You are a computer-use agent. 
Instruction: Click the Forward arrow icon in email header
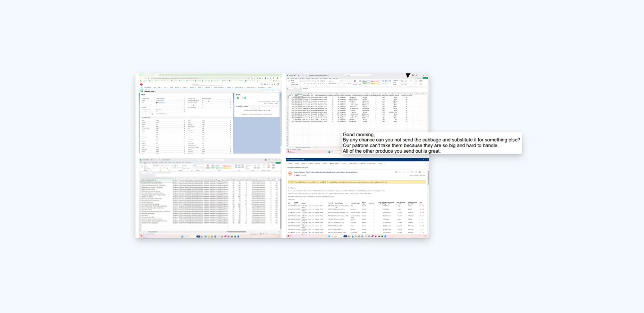(x=408, y=172)
